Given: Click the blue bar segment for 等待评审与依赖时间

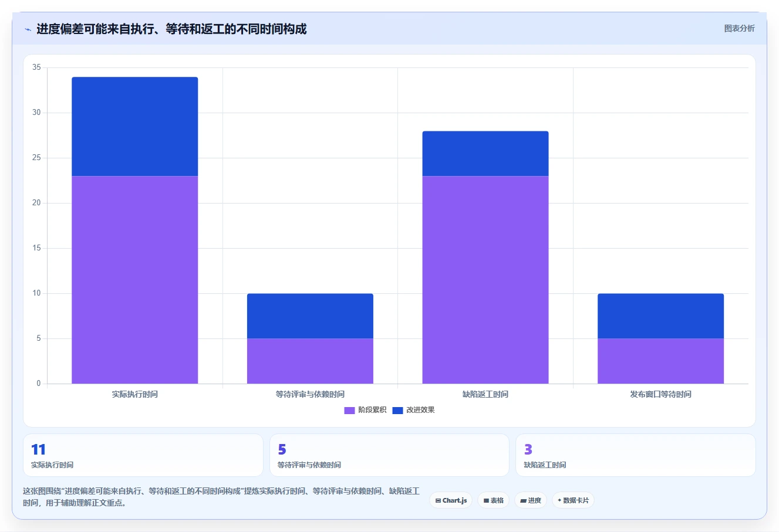Looking at the screenshot, I should tap(310, 316).
